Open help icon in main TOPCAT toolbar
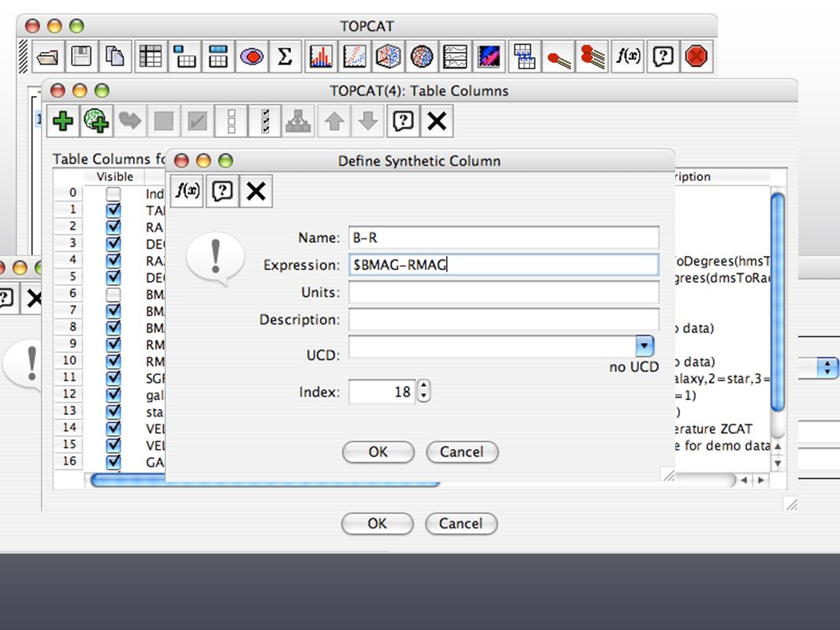 coord(662,56)
